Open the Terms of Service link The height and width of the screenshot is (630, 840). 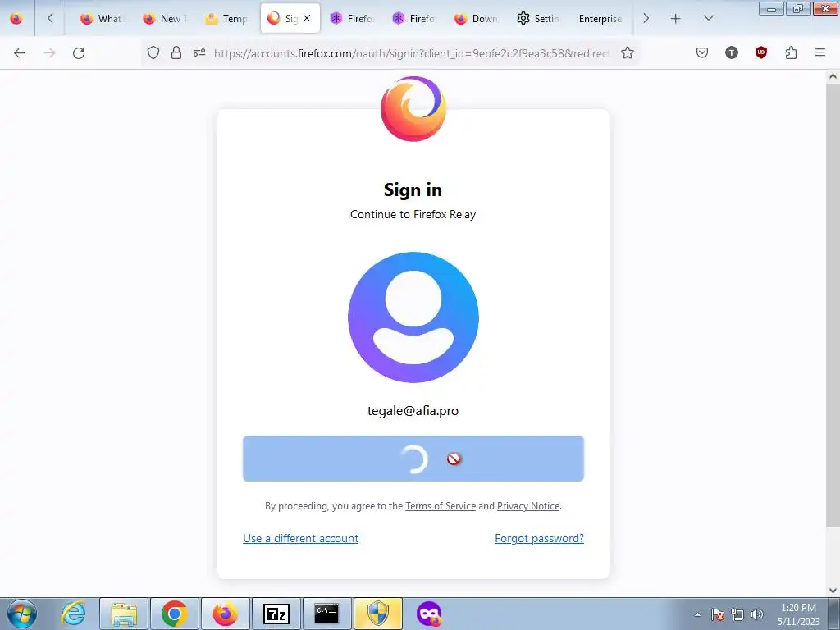[441, 506]
